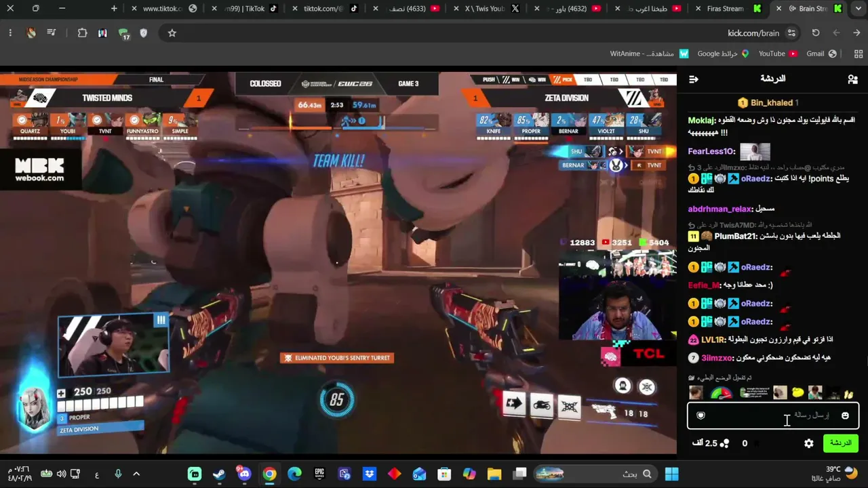Open Microsoft Edge from the taskbar
The image size is (868, 488).
point(294,474)
